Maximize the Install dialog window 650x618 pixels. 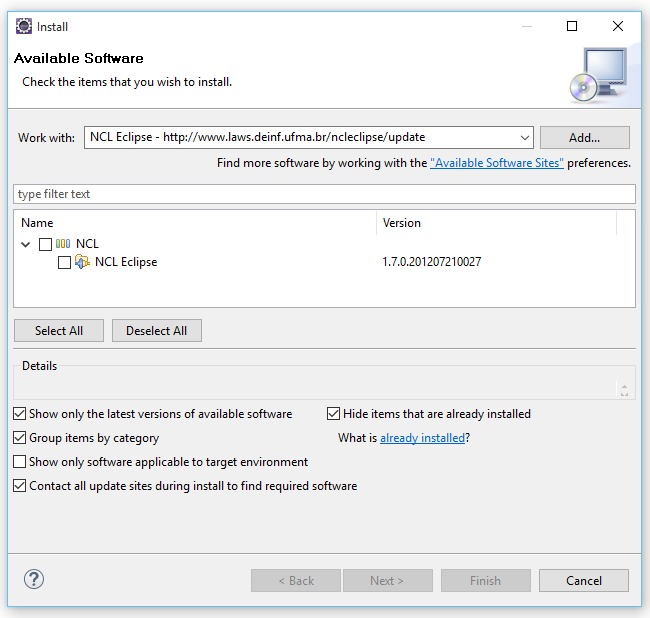click(572, 26)
